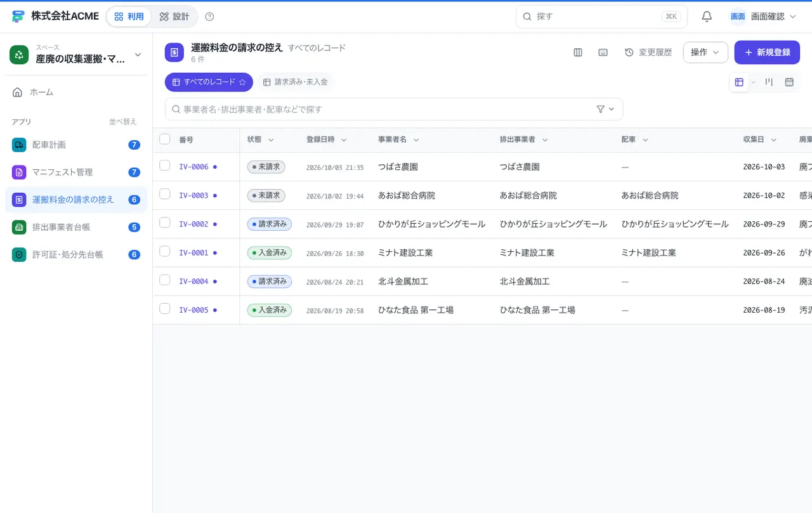Viewport: 812px width, 513px height.
Task: Click the 配車計画 truck icon
Action: click(19, 145)
